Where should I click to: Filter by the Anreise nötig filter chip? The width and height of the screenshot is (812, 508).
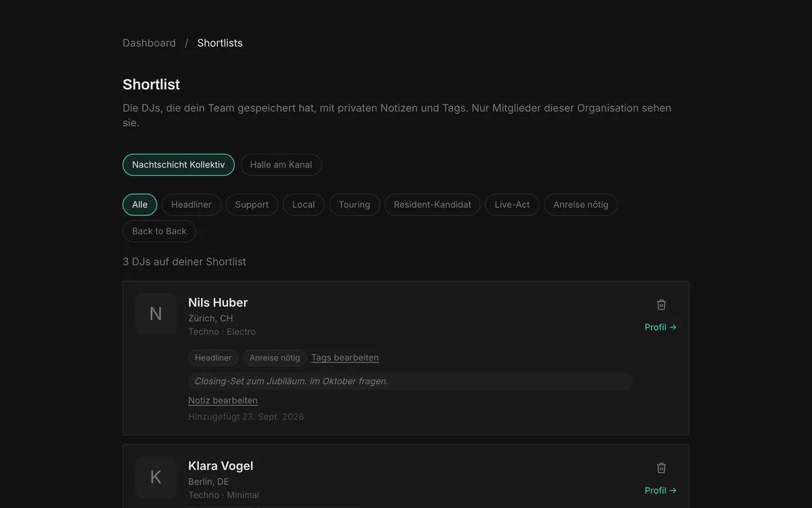(x=581, y=205)
